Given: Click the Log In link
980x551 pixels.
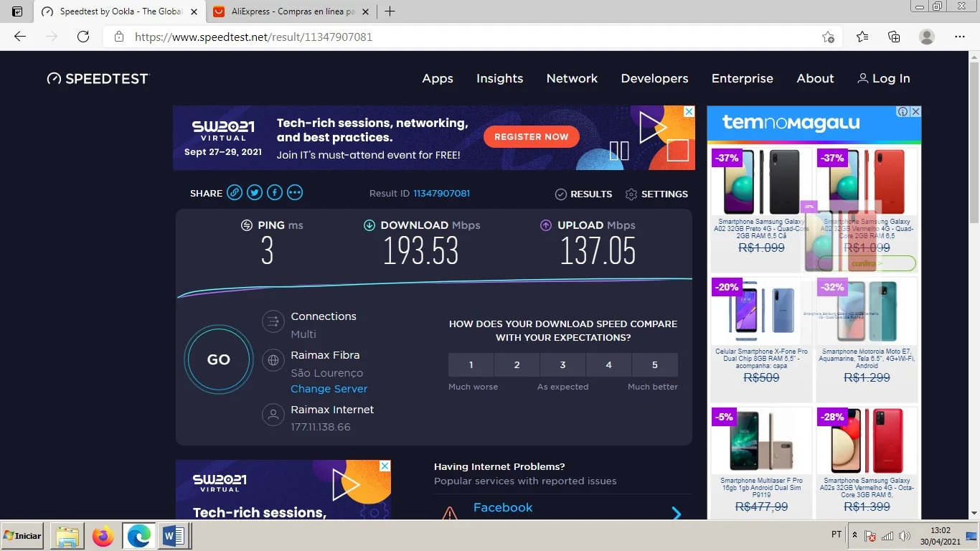Looking at the screenshot, I should click(x=884, y=79).
